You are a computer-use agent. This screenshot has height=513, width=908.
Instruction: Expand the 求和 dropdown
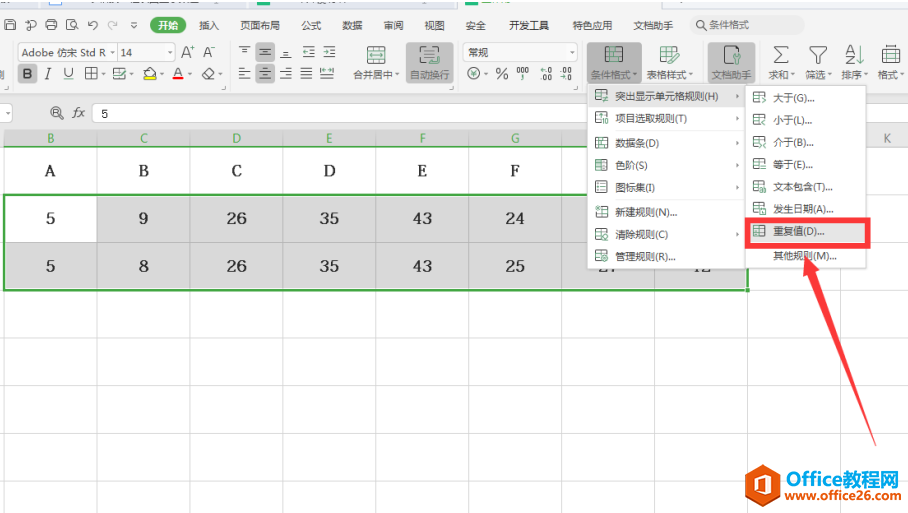tap(792, 75)
